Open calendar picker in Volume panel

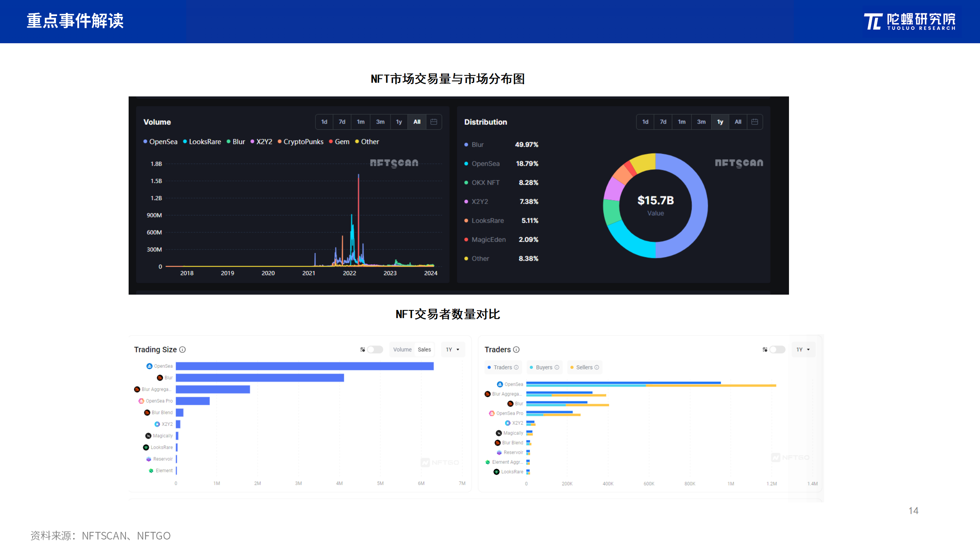(x=434, y=122)
